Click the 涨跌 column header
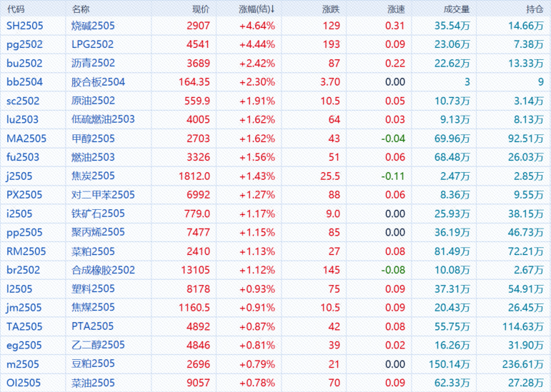 [x=331, y=9]
